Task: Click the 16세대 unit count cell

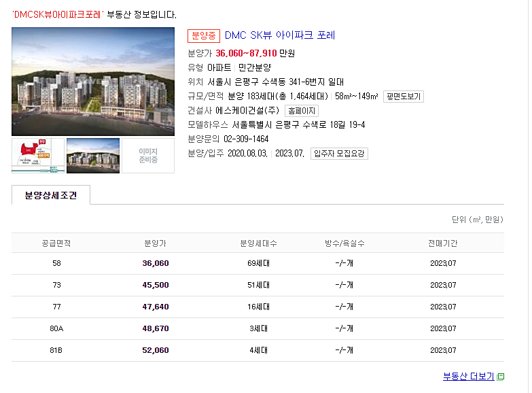Action: pos(259,307)
